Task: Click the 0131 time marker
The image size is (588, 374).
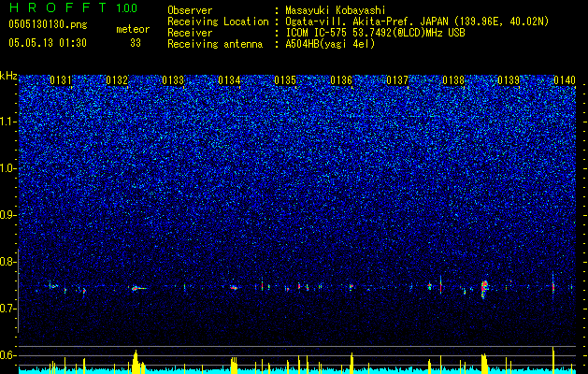Action: [x=61, y=80]
